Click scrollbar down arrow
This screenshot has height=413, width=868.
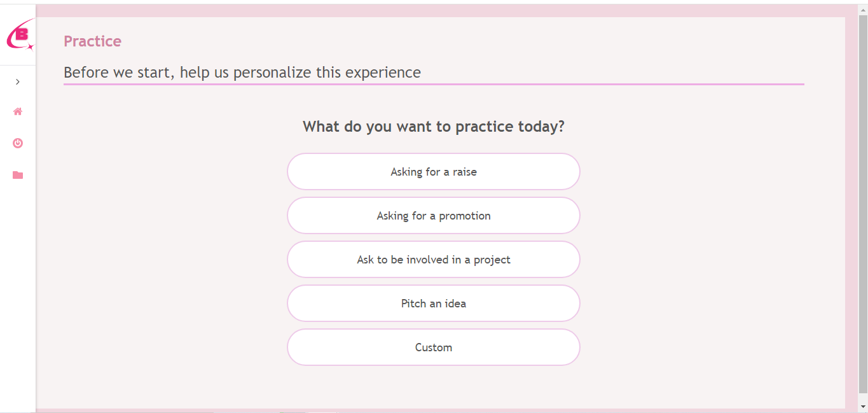tap(863, 407)
